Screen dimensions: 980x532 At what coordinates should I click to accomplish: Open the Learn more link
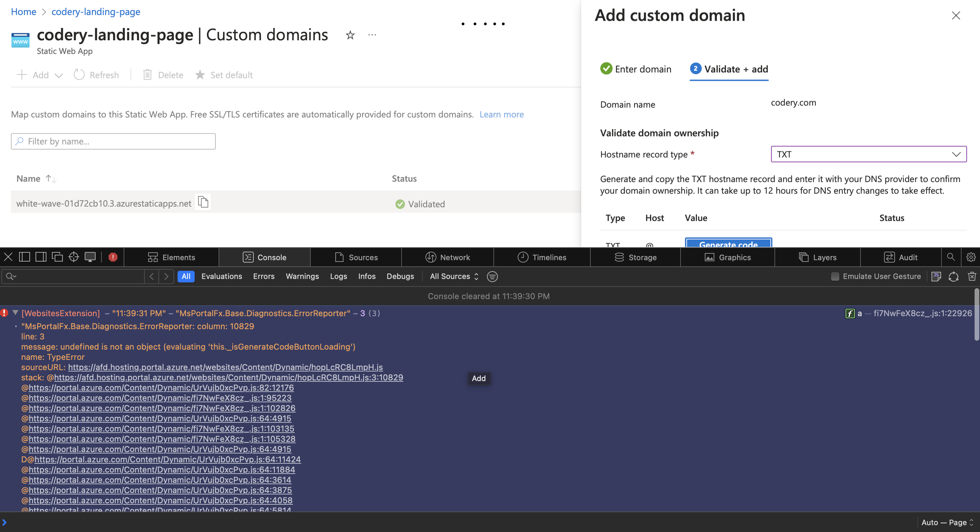click(501, 114)
